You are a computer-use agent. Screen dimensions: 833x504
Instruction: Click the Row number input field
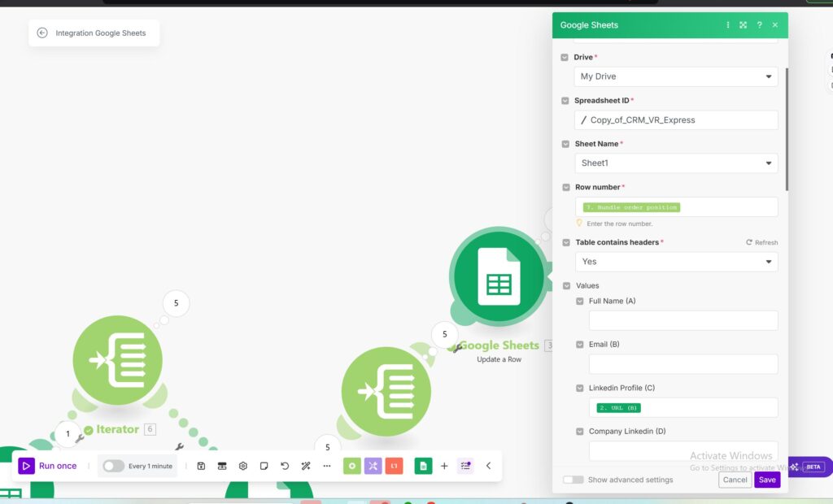[676, 207]
